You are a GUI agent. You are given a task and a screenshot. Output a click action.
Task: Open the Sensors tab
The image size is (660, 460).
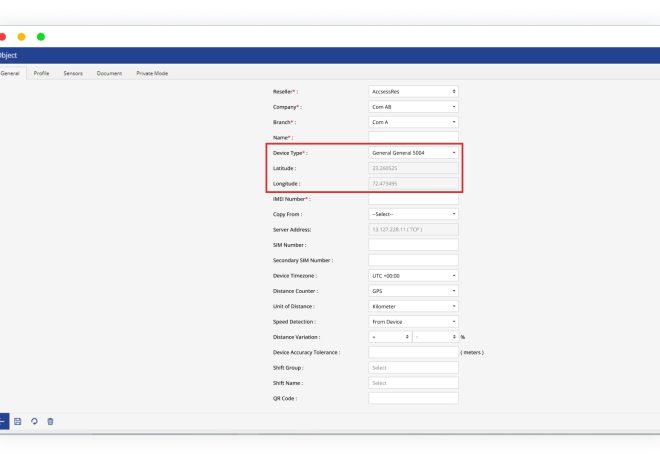point(73,73)
